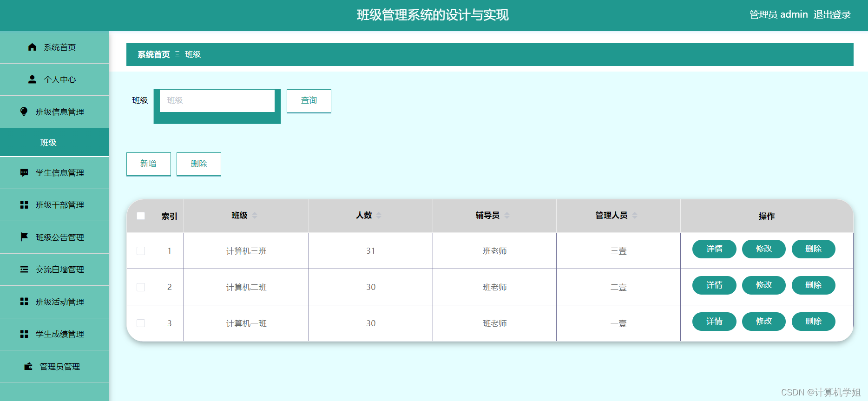
Task: Click the home icon beside 系统首页
Action: 32,47
